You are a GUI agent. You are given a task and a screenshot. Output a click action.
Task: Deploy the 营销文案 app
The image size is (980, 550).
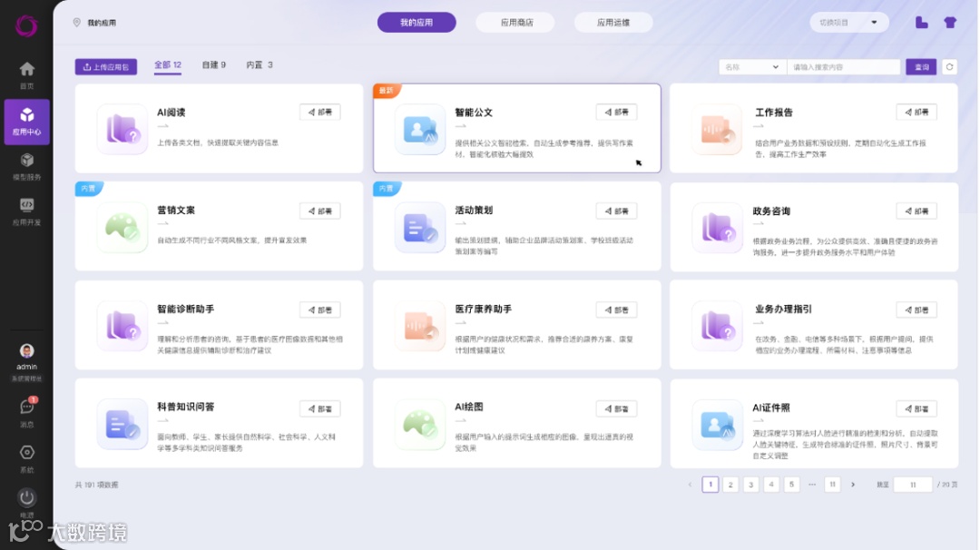point(320,211)
